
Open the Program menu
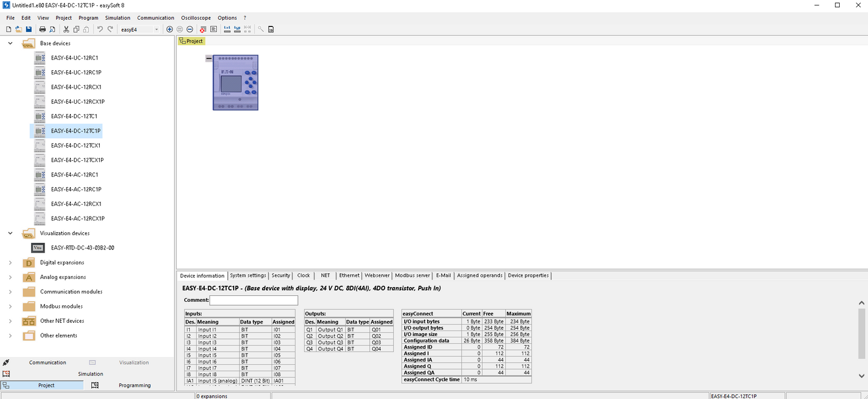pos(88,18)
